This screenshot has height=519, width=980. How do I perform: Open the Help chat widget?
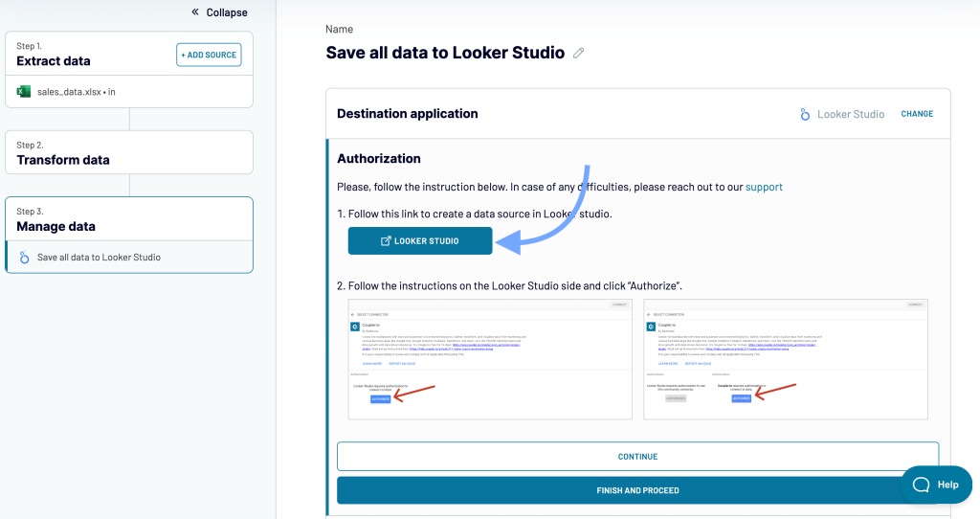pos(936,485)
